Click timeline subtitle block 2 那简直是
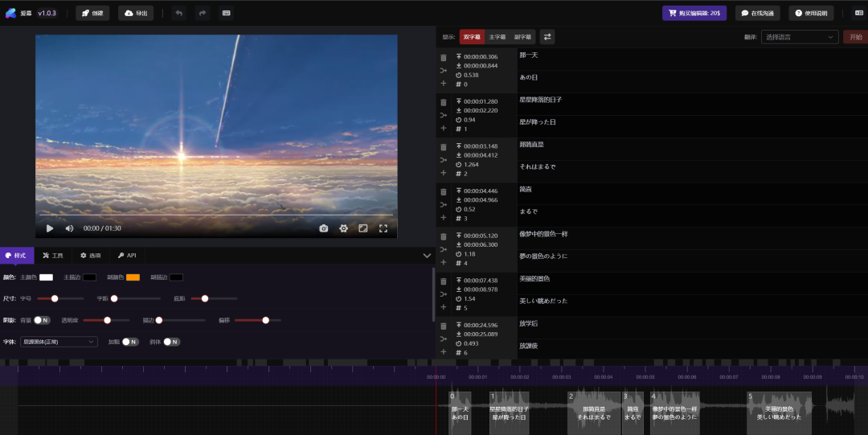Viewport: 868px width, 435px height. pyautogui.click(x=594, y=412)
